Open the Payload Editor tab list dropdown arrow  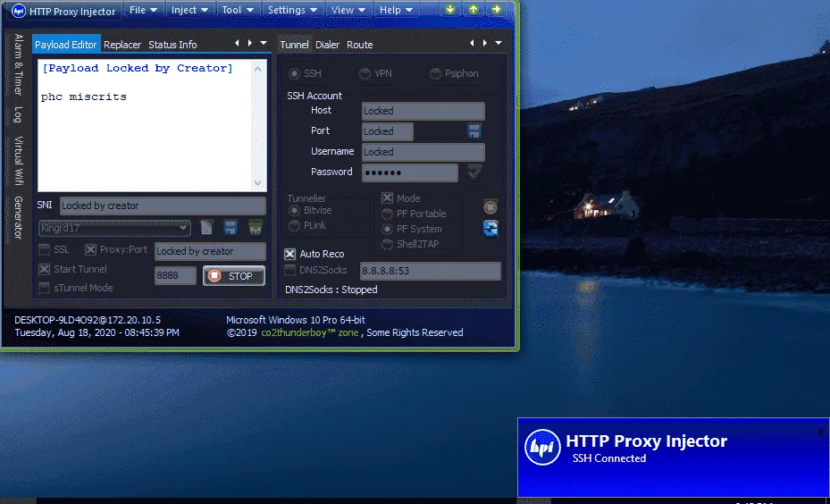pyautogui.click(x=263, y=43)
